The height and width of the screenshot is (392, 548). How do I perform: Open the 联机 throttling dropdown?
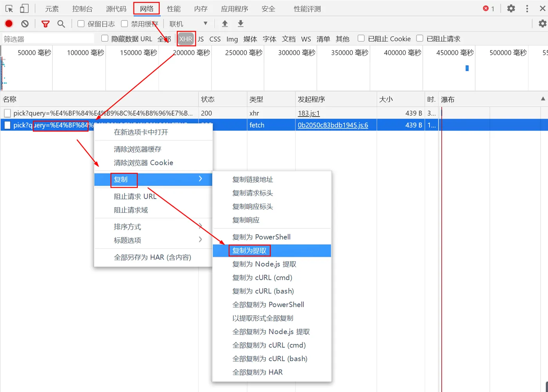click(188, 24)
